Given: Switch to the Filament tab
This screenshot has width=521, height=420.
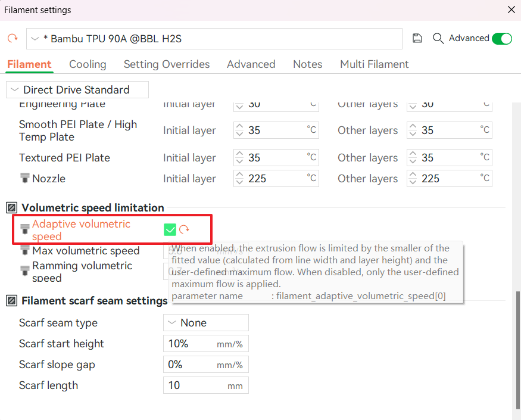Looking at the screenshot, I should 29,64.
